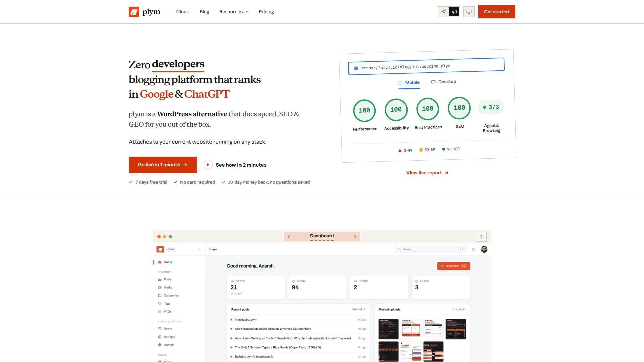Click the Get started button
The image size is (644, 362).
496,12
